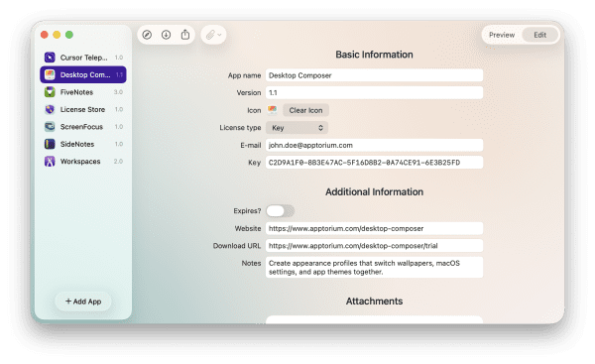
Task: Click the version 2.0 label beside Workspaces
Action: click(118, 162)
